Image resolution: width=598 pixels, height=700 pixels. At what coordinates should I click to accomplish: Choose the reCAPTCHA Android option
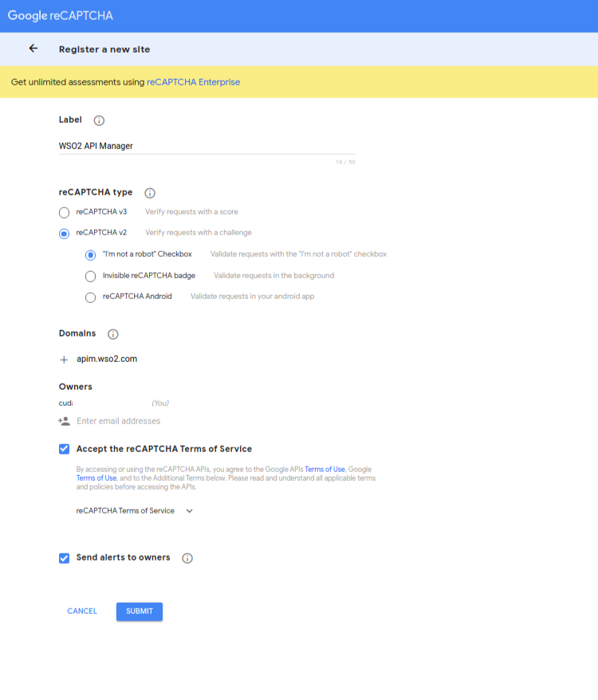pos(90,297)
